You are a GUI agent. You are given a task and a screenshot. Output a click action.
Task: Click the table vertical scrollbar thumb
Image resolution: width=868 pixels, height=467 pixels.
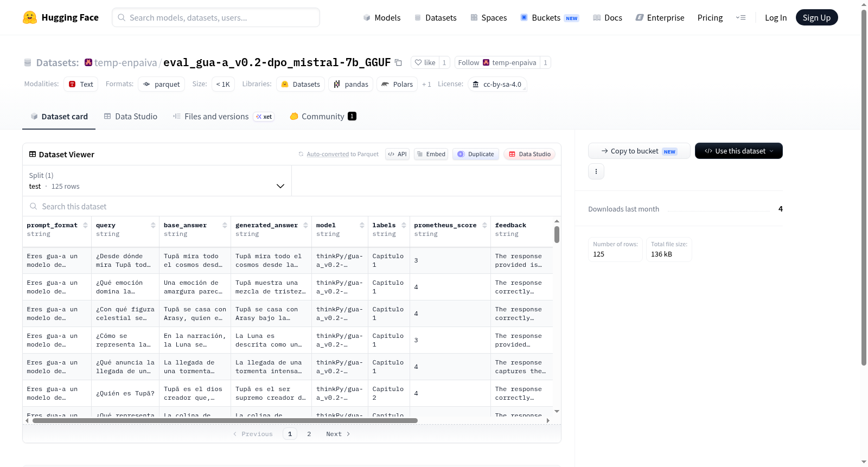(557, 235)
